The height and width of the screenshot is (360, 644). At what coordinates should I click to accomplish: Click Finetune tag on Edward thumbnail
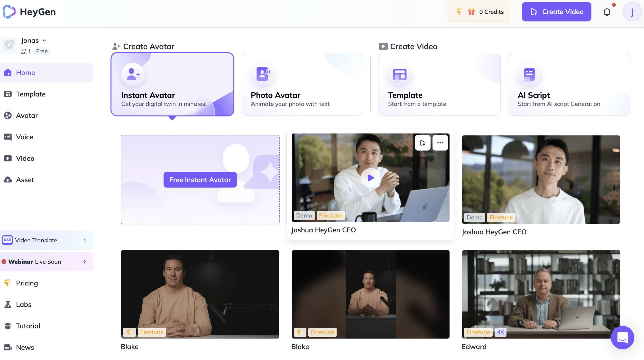coord(478,332)
